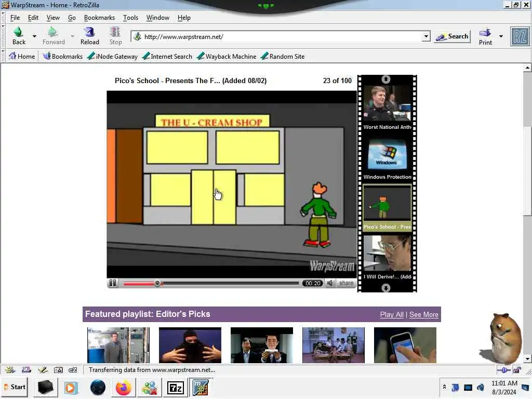
Task: Open the iNode Gateway bookmark
Action: (x=112, y=56)
